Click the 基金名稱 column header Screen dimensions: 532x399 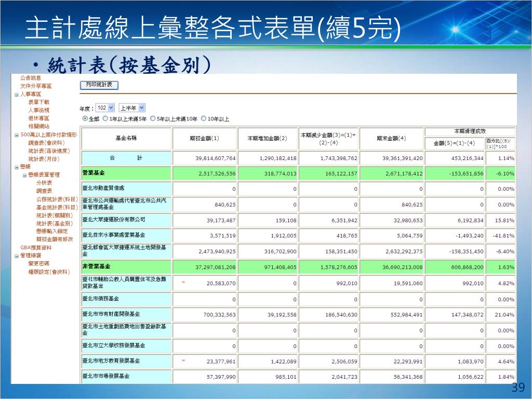126,138
